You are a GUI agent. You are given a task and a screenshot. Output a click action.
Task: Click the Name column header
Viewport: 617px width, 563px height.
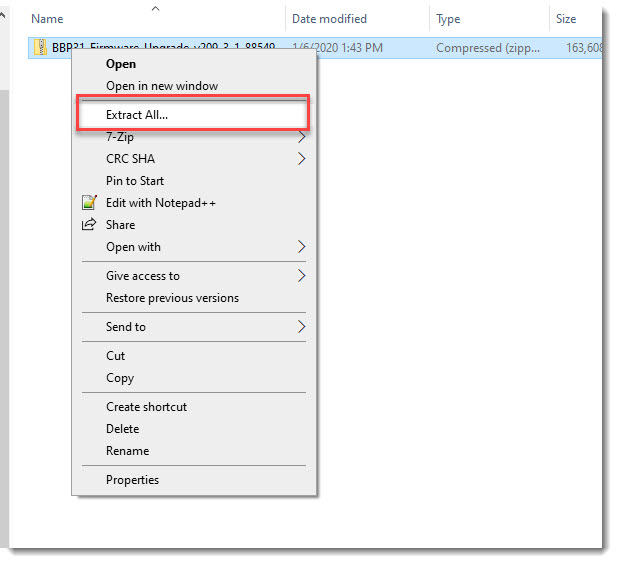(x=47, y=19)
